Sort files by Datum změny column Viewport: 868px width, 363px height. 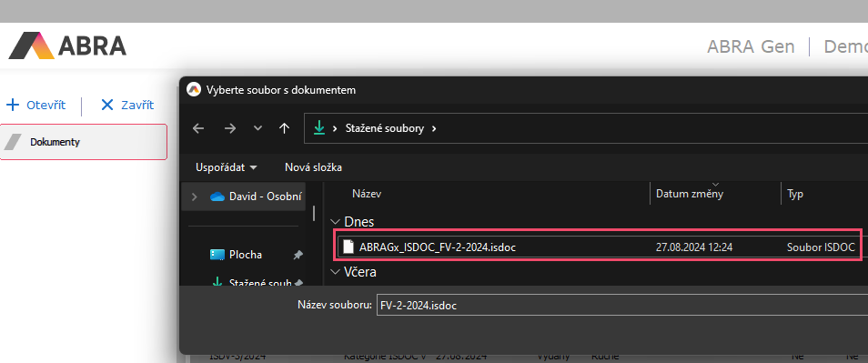[x=689, y=194]
